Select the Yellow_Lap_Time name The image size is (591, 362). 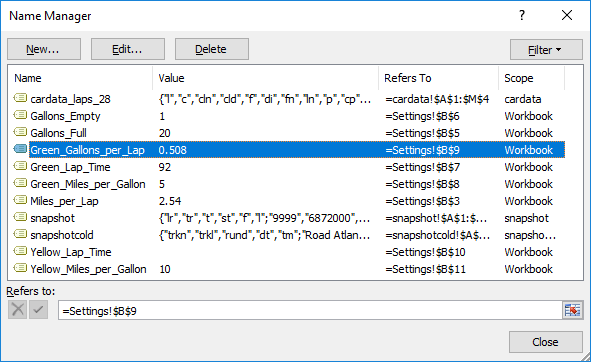[x=71, y=252]
